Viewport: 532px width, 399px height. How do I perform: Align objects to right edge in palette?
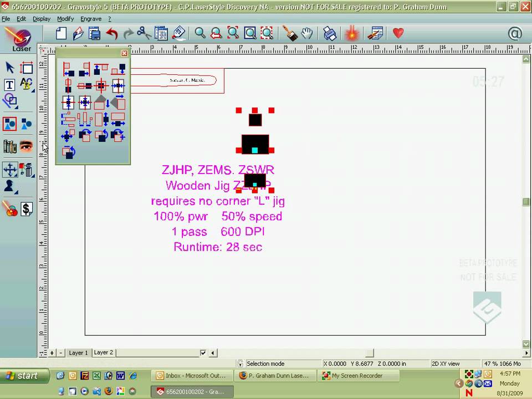pos(85,69)
